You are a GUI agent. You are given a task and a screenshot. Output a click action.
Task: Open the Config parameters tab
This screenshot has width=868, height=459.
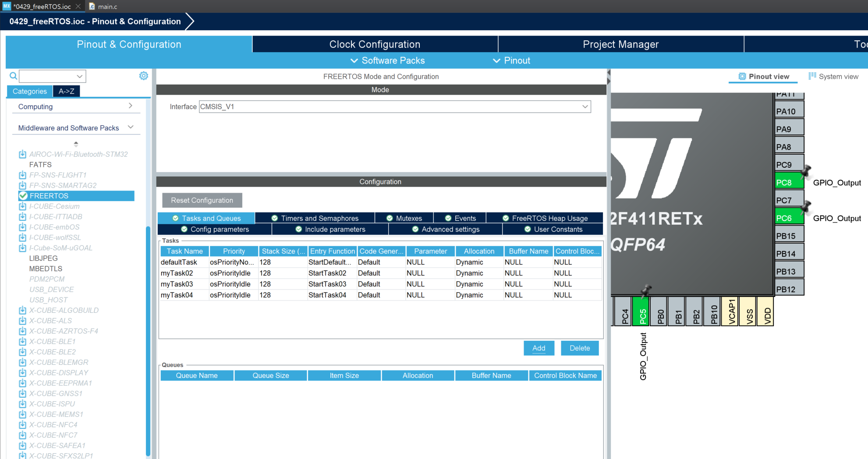[215, 229]
